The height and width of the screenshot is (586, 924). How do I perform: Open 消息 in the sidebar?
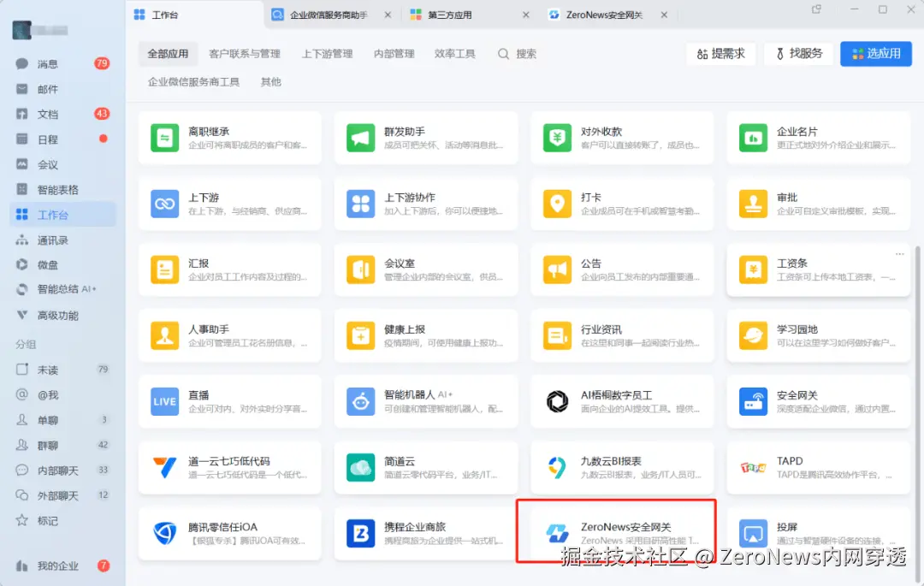click(x=62, y=63)
